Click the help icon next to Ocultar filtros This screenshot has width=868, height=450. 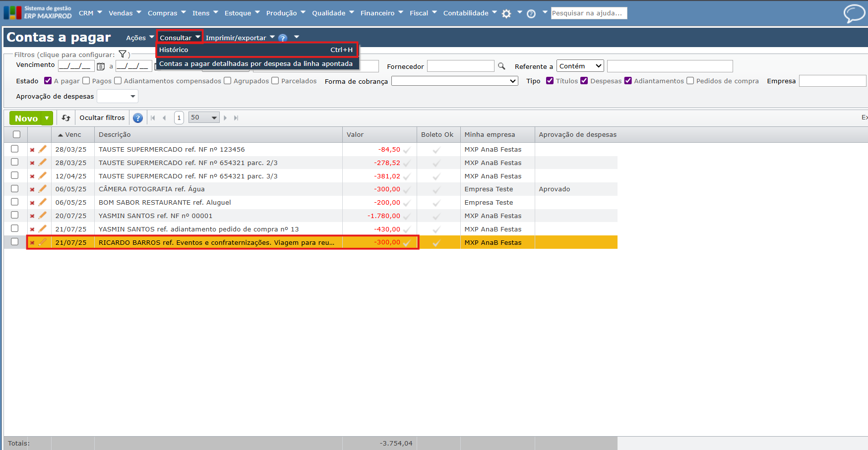point(138,118)
